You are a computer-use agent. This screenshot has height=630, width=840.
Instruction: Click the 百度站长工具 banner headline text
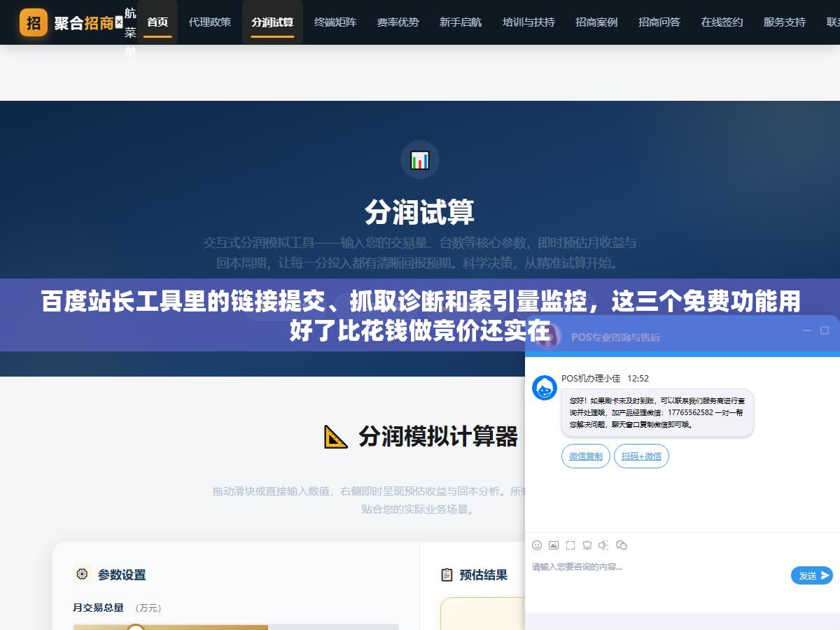click(420, 316)
